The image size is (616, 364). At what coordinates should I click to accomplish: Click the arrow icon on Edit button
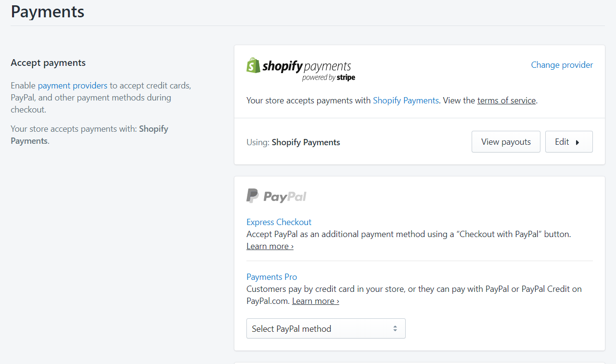tap(577, 142)
